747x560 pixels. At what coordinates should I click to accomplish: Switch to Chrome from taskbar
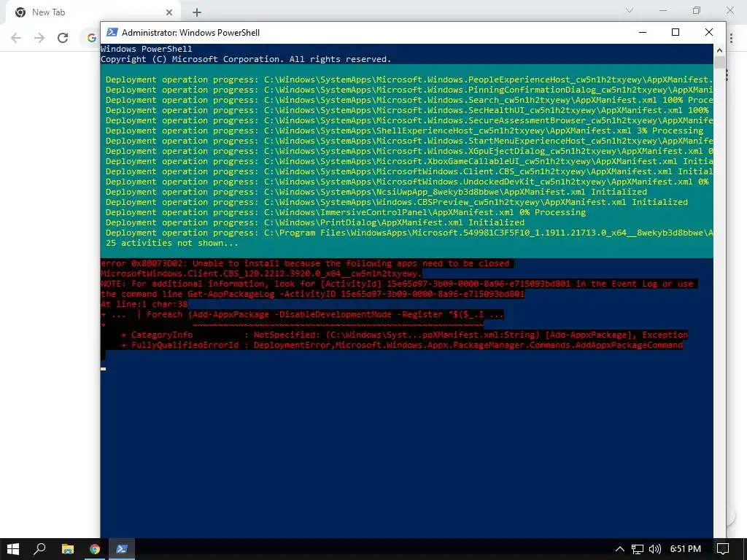point(95,549)
